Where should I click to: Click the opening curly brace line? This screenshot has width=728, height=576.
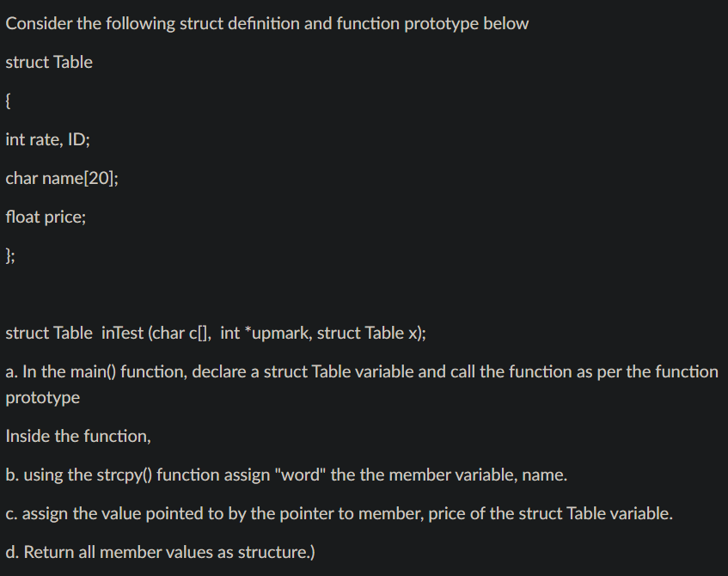point(8,101)
